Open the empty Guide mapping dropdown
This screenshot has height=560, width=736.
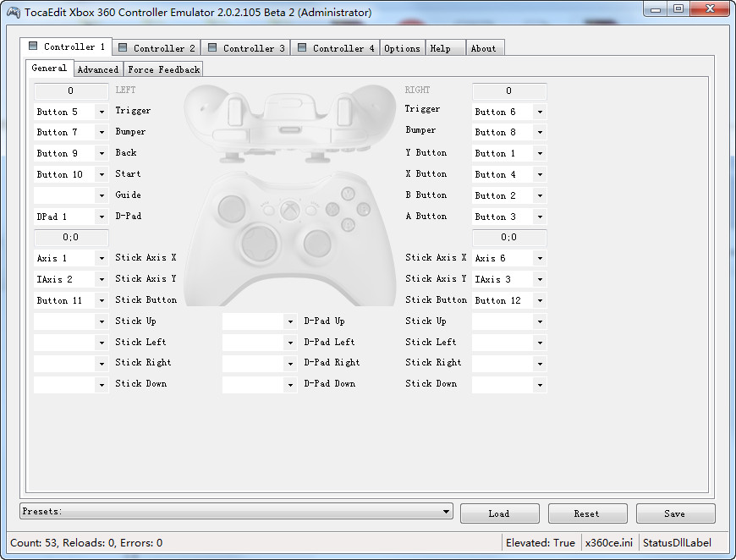(102, 195)
